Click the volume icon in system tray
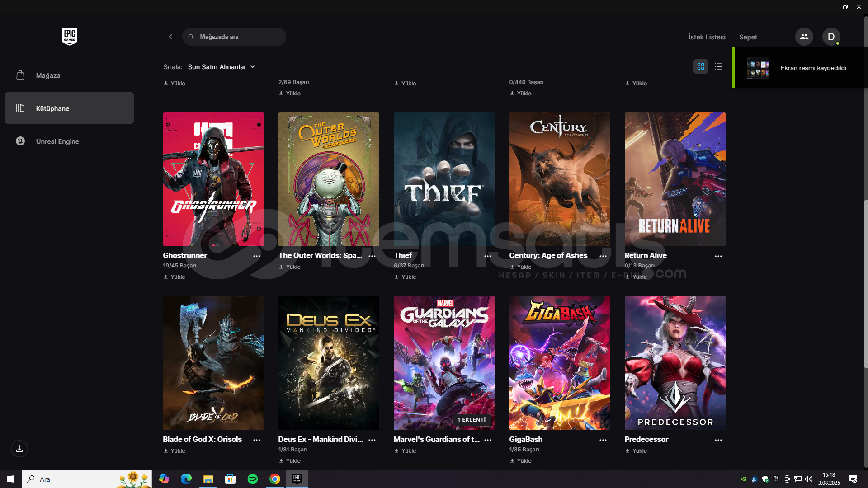 coord(809,479)
